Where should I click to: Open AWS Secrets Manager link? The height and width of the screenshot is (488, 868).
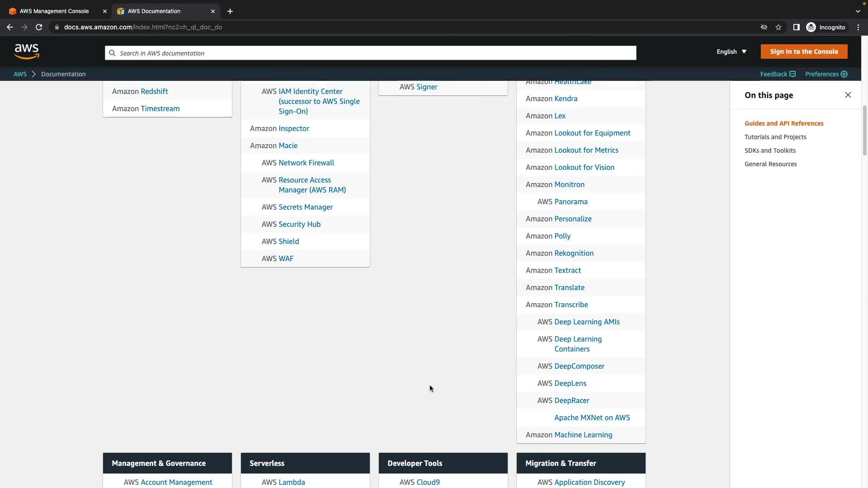305,207
